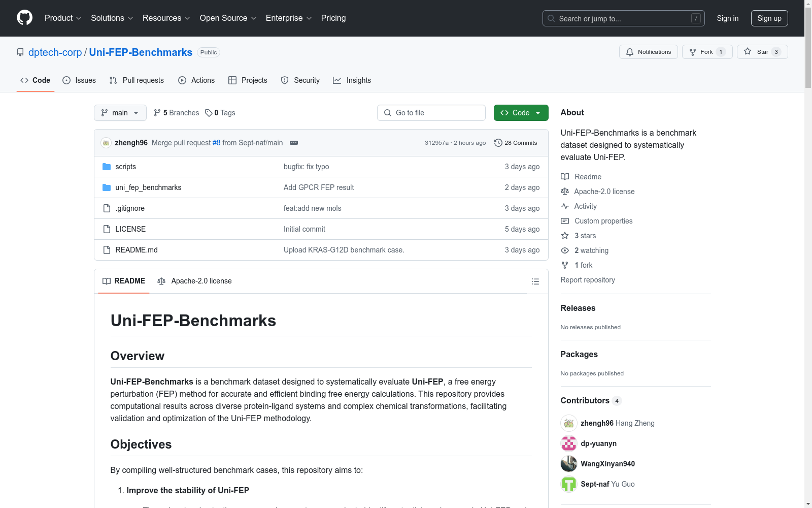Open commit 'bugfix: fix typo'
Image resolution: width=812 pixels, height=508 pixels.
tap(306, 167)
